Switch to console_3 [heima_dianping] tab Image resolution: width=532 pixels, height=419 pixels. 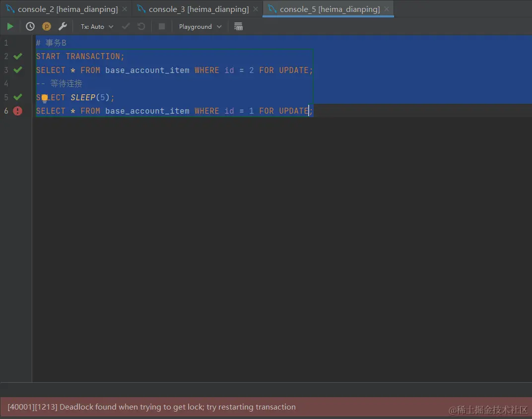pos(199,9)
